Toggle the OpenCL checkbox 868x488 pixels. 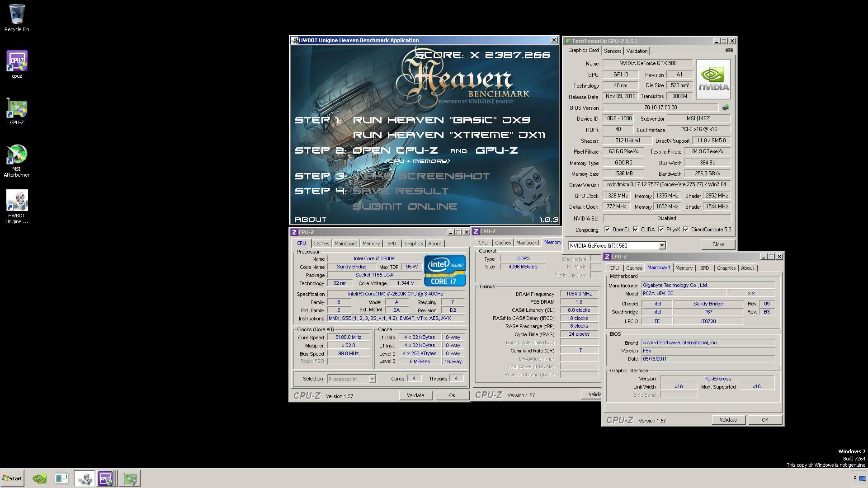(x=607, y=230)
